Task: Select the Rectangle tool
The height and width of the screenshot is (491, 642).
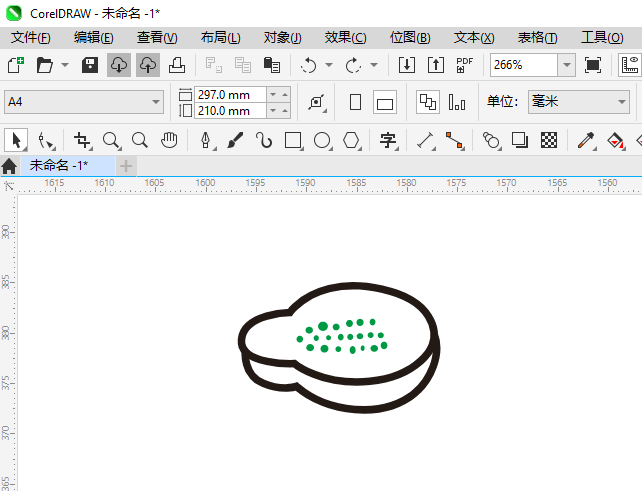Action: (293, 140)
